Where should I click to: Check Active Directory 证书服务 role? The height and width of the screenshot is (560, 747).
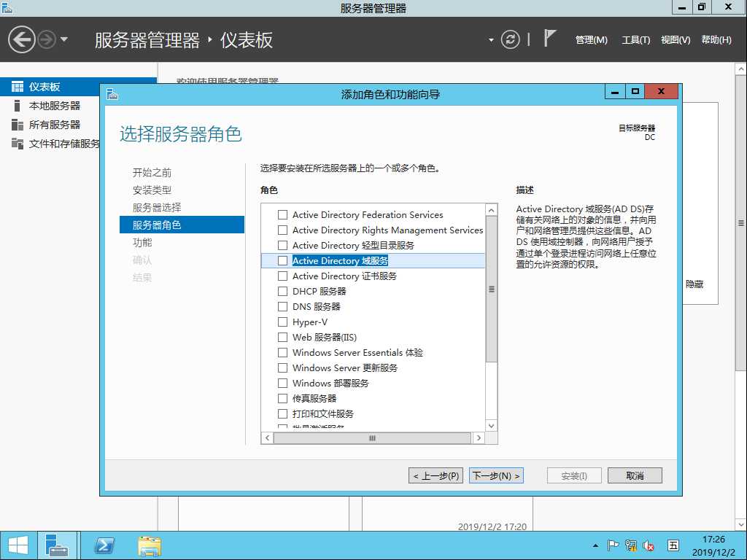tap(282, 276)
